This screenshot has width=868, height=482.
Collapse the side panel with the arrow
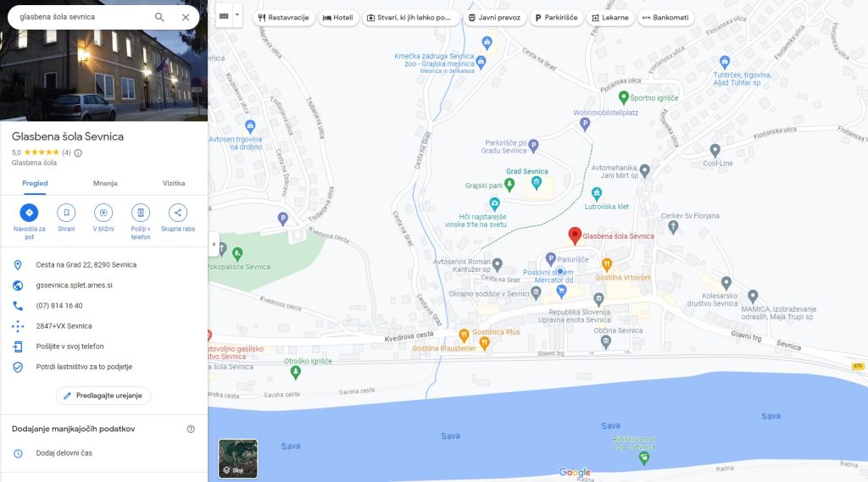(x=214, y=244)
